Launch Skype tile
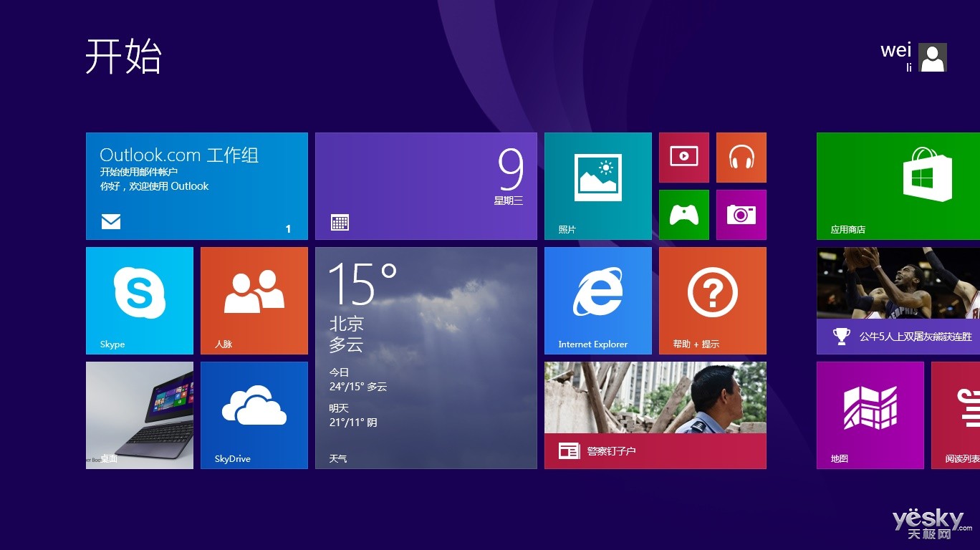 (x=140, y=301)
